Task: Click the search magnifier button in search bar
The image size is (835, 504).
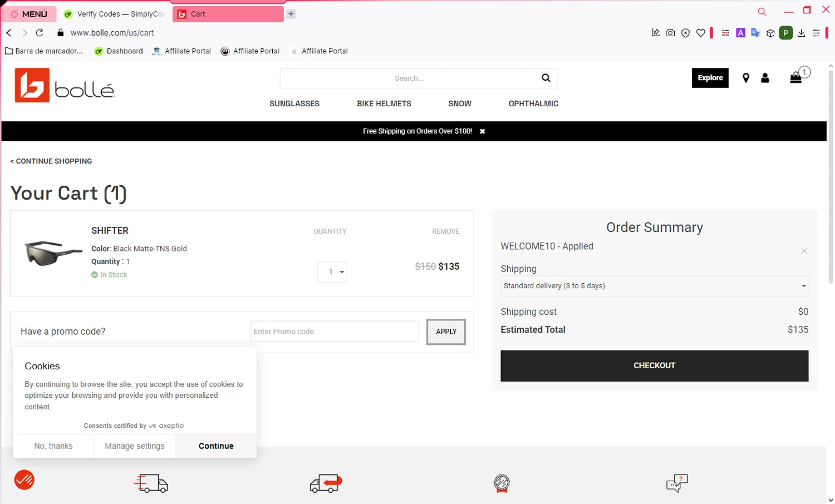Action: (546, 78)
